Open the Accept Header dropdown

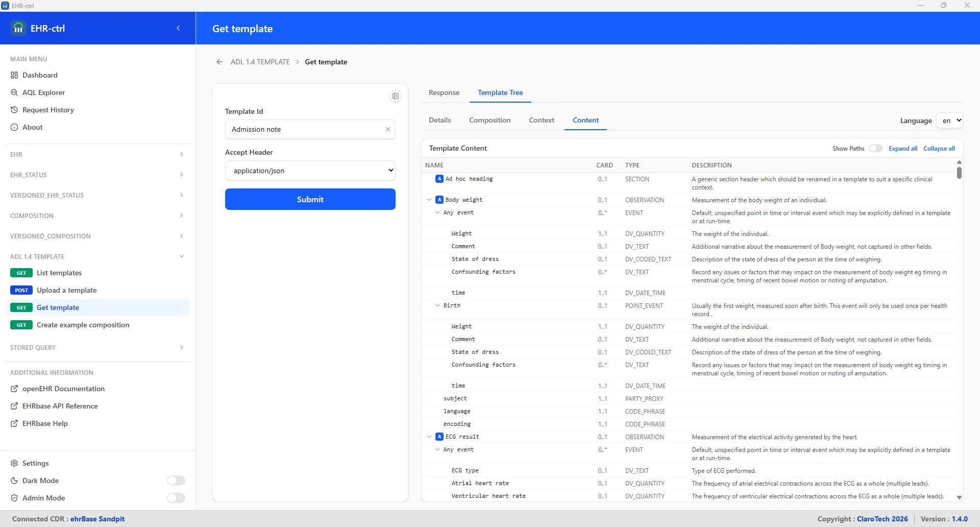(x=310, y=171)
